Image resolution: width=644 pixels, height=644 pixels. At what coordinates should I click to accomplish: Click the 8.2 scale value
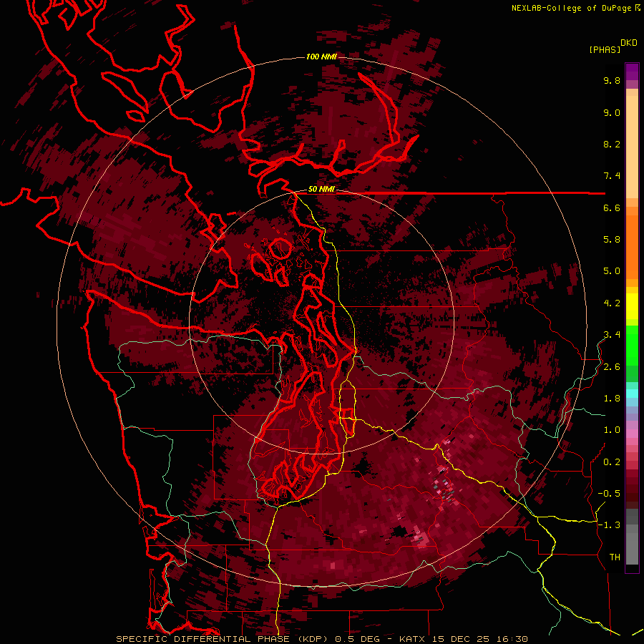[x=612, y=144]
